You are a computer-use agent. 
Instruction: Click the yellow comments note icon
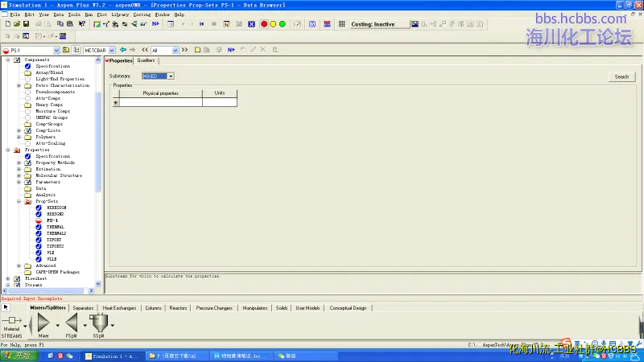point(197,50)
